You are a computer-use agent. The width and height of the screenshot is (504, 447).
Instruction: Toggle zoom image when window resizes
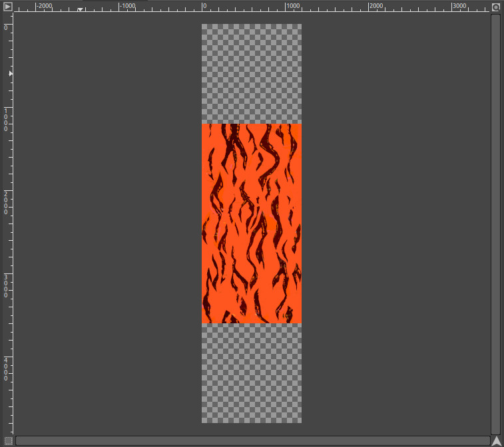(x=495, y=7)
